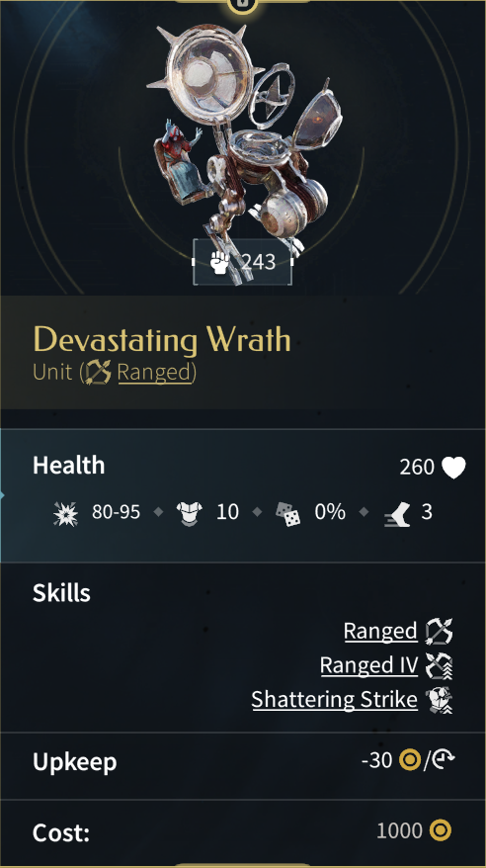
Task: Click the dice critical chance icon
Action: [x=288, y=513]
